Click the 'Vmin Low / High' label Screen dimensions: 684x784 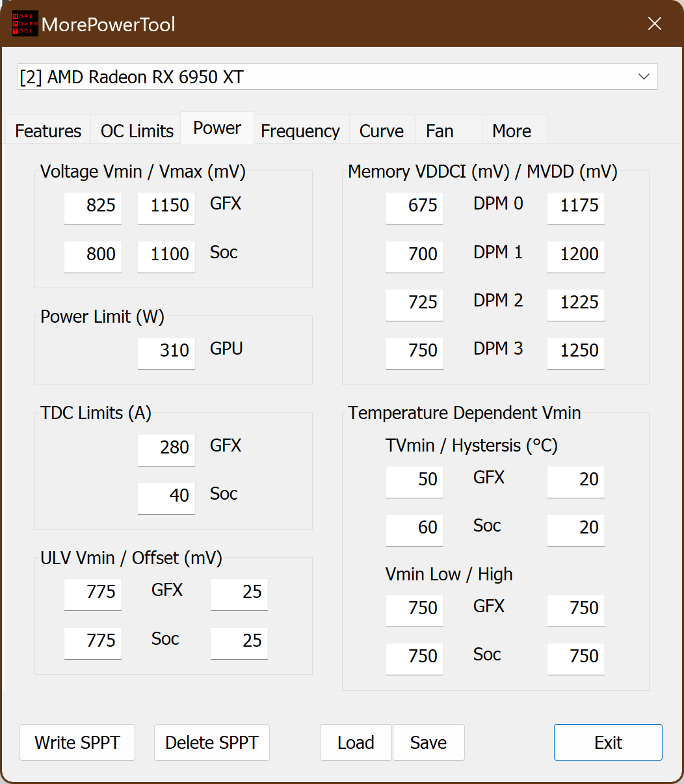pyautogui.click(x=449, y=574)
